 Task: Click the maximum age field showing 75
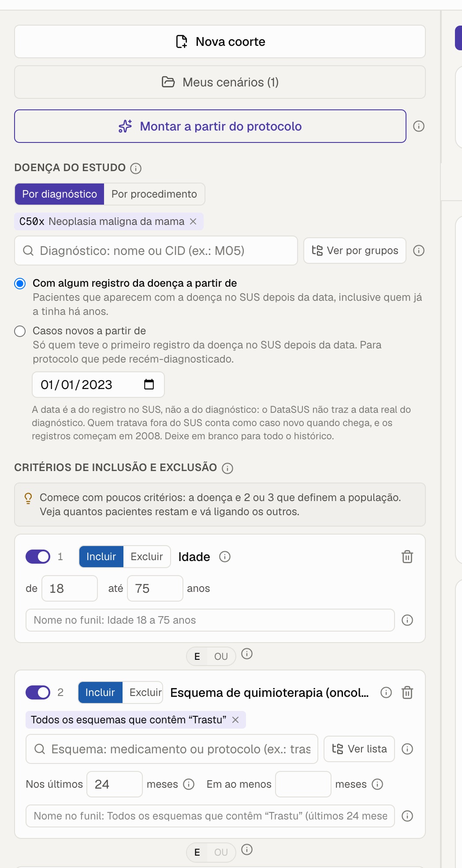pos(155,588)
